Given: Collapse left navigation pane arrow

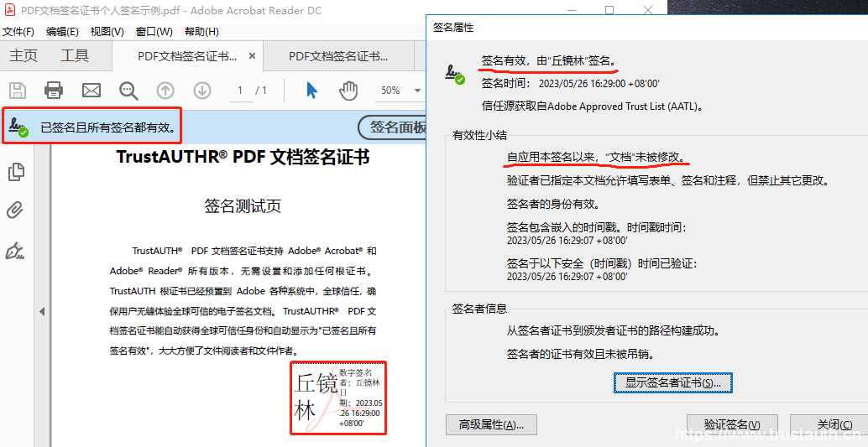Looking at the screenshot, I should tap(41, 312).
